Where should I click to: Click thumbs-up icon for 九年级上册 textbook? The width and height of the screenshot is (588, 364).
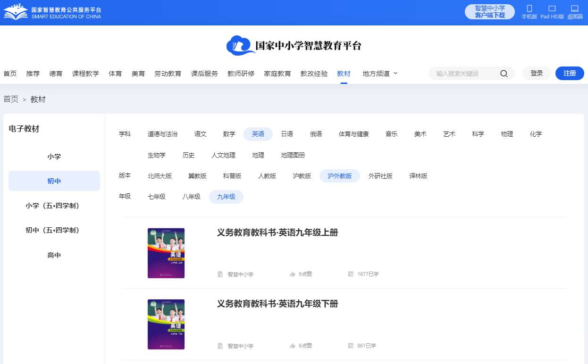click(x=293, y=274)
